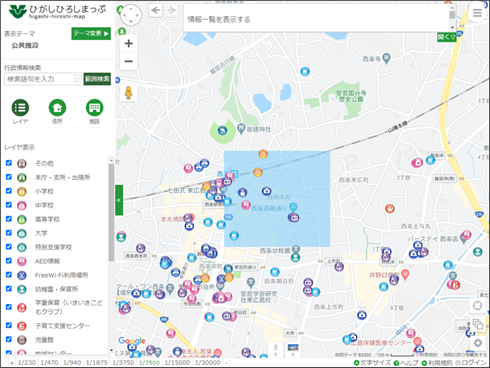Zoom out the map with minus button
The width and height of the screenshot is (490, 368).
click(x=129, y=61)
